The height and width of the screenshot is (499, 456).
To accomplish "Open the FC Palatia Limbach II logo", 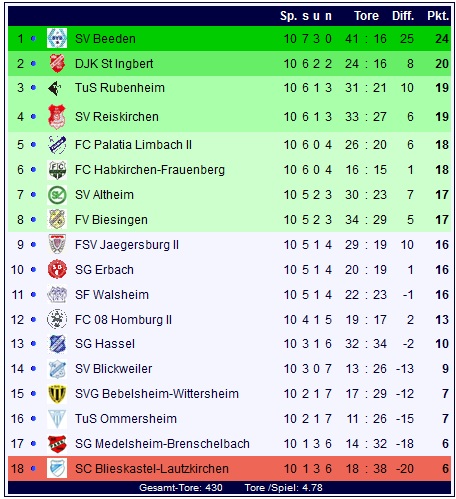I will [57, 145].
